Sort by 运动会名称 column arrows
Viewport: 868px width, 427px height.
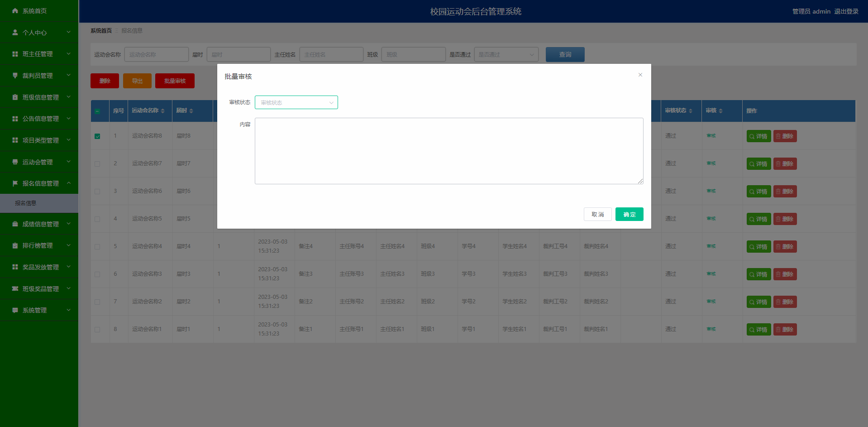point(163,111)
